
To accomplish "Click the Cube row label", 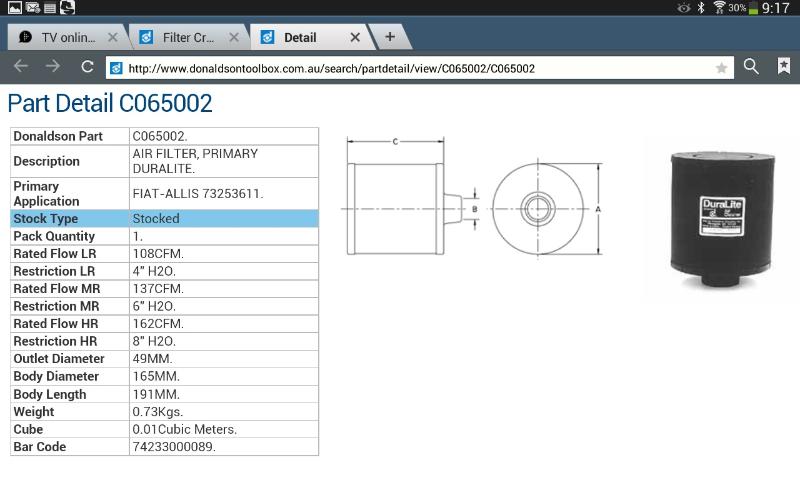I will (x=28, y=429).
